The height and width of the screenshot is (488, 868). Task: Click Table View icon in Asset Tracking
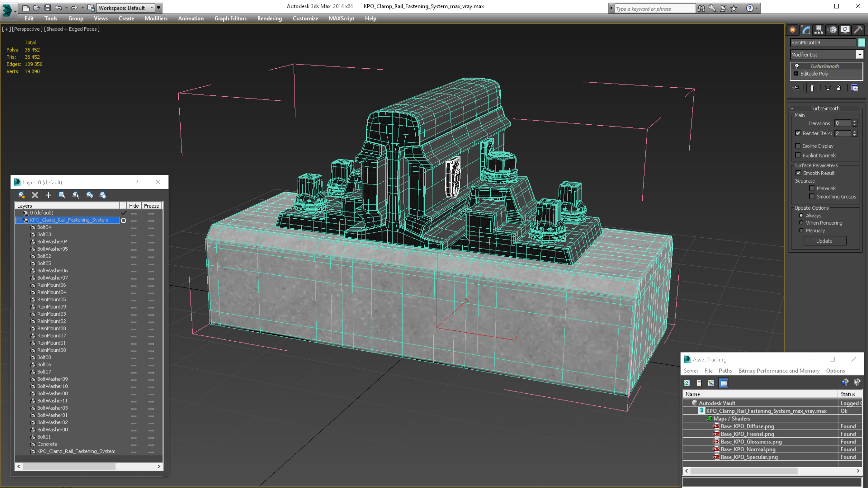(x=723, y=383)
